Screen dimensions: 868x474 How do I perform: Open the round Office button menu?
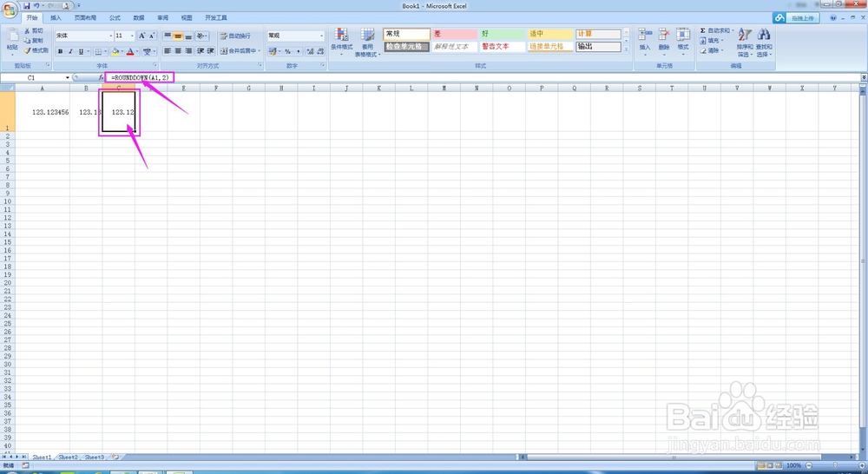(x=10, y=10)
